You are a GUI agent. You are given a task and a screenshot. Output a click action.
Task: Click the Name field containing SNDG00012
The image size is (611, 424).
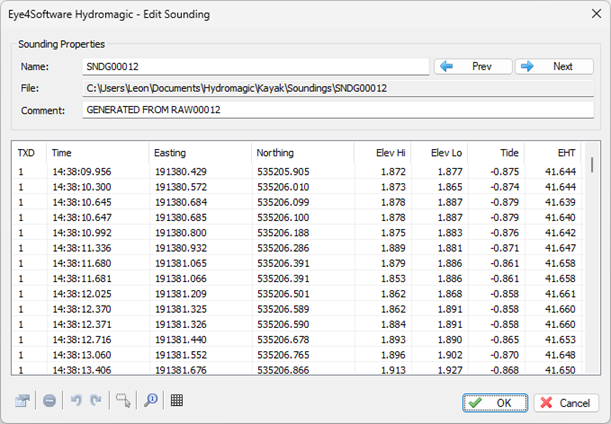255,67
